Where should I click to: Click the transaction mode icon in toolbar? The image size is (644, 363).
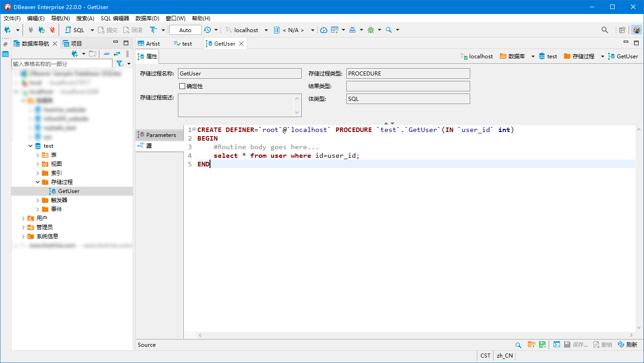pyautogui.click(x=154, y=30)
